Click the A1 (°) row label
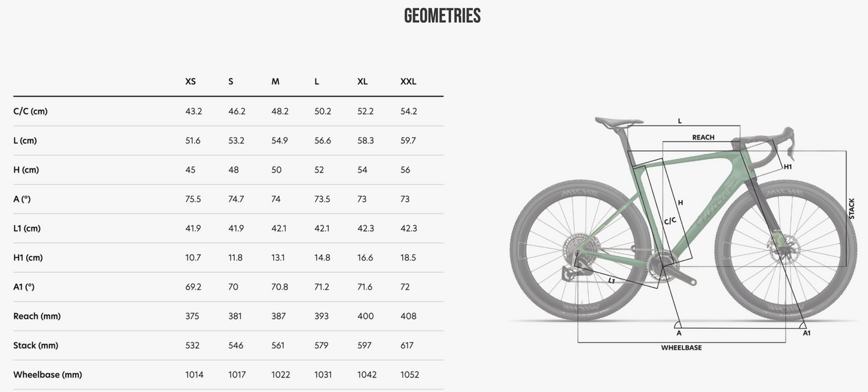 click(x=24, y=287)
